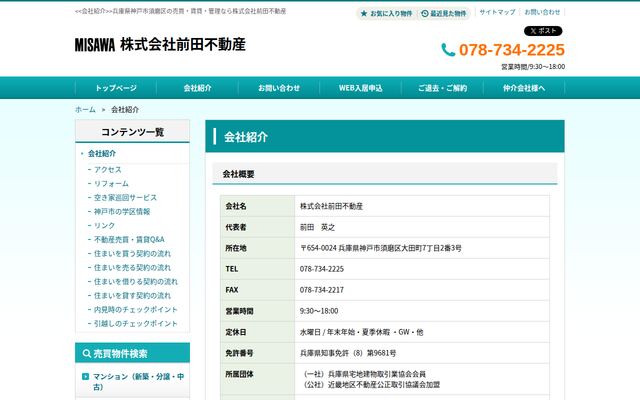Open 住まいを買う契約の流れ link

click(x=132, y=253)
